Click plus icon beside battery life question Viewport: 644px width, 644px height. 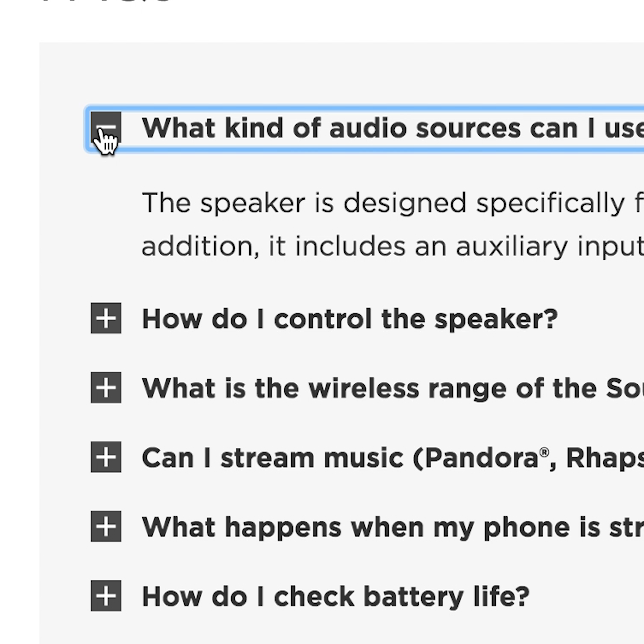(106, 595)
